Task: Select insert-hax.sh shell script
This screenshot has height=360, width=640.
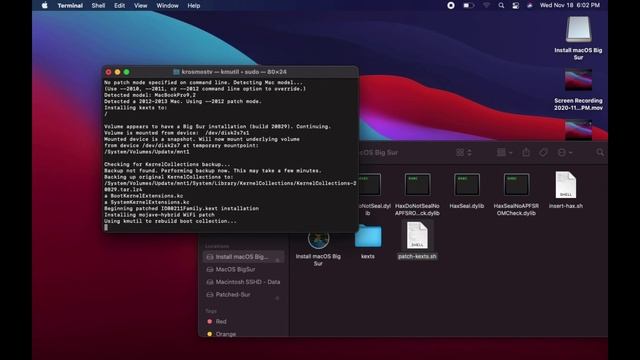Action: pyautogui.click(x=566, y=185)
